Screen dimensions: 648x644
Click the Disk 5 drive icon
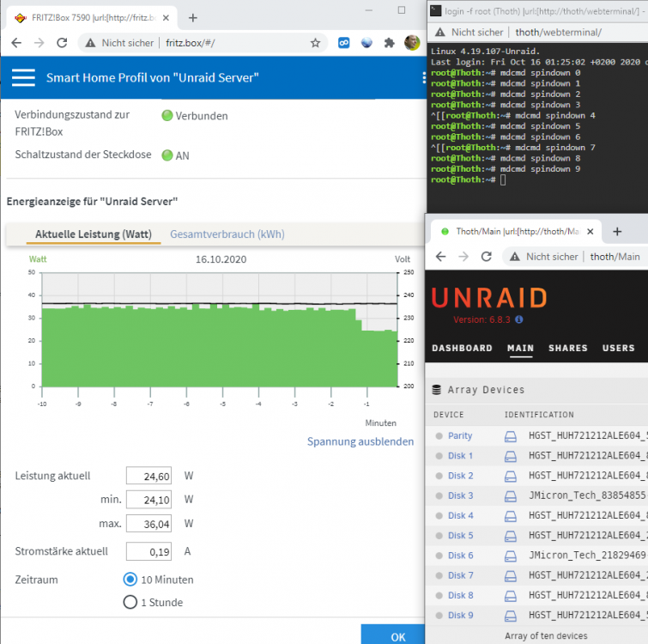tap(511, 536)
